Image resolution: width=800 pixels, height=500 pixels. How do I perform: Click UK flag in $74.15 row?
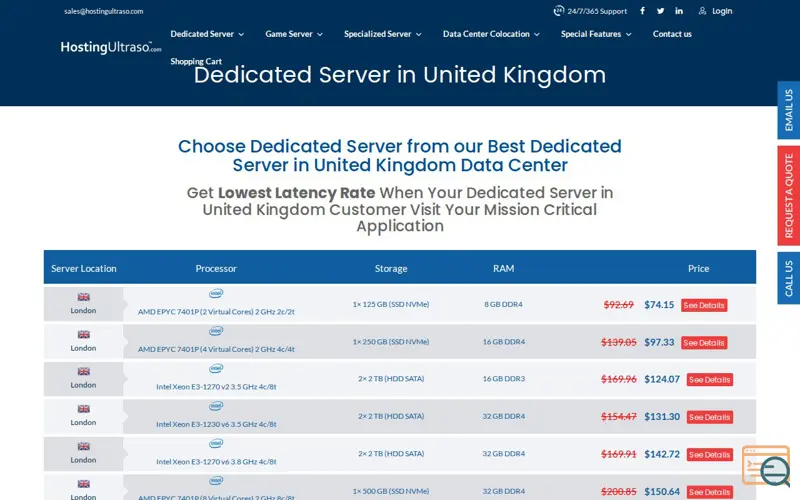point(84,297)
